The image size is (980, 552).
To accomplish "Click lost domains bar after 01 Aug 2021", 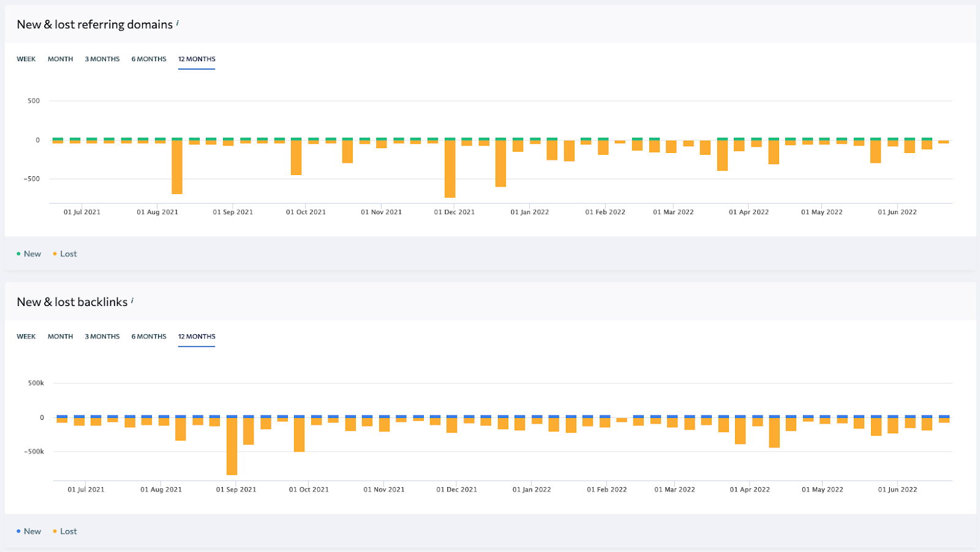I will pyautogui.click(x=177, y=167).
